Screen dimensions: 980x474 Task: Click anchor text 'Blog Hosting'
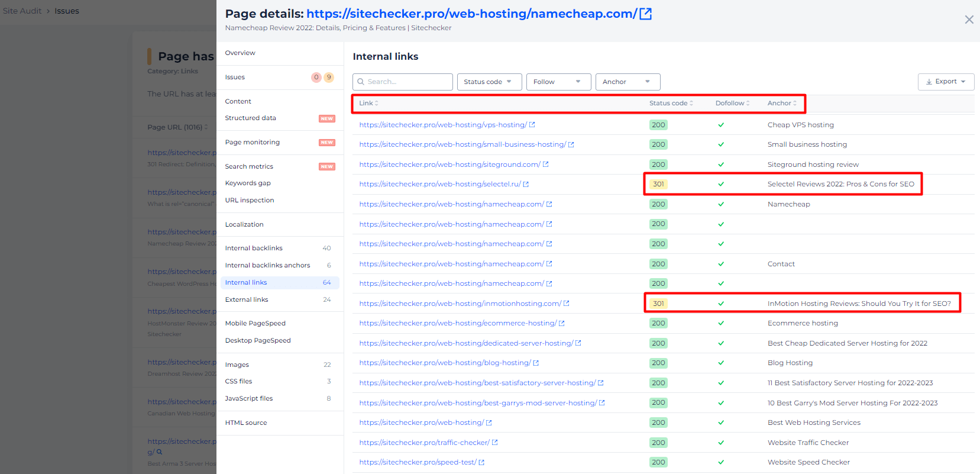pos(790,363)
